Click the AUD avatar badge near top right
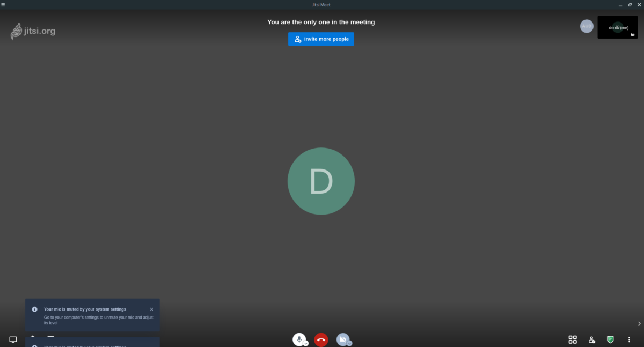 click(x=587, y=26)
